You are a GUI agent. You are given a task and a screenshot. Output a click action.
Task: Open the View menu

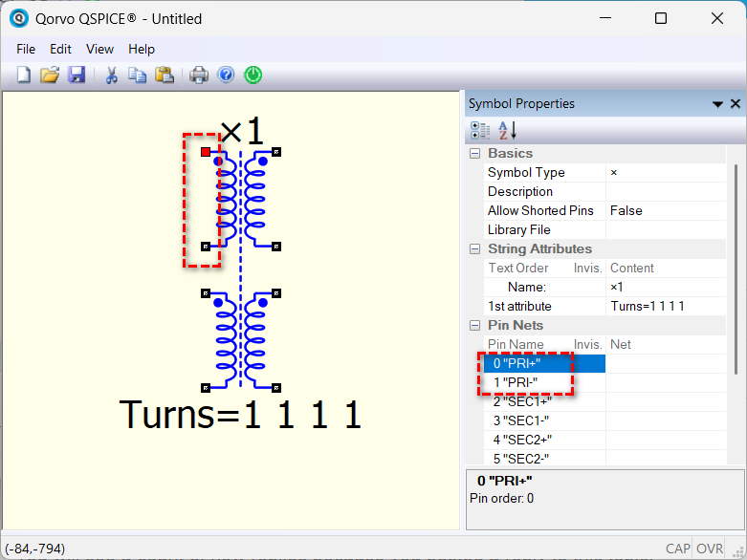pos(99,49)
